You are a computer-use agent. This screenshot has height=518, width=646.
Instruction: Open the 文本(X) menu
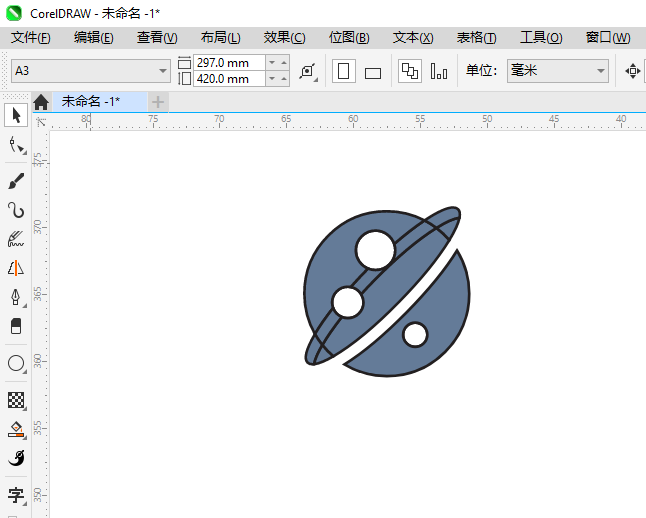413,38
